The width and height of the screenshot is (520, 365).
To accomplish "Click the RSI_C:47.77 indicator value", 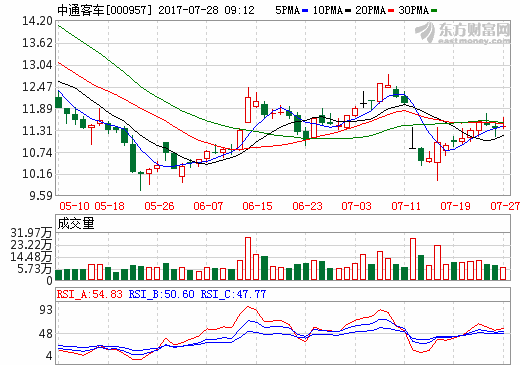I will tap(233, 294).
